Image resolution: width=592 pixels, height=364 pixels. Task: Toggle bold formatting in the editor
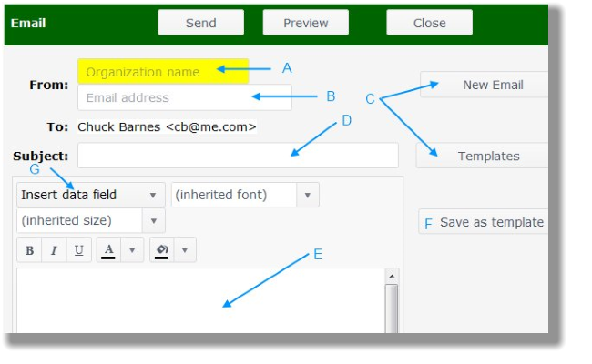pos(29,250)
